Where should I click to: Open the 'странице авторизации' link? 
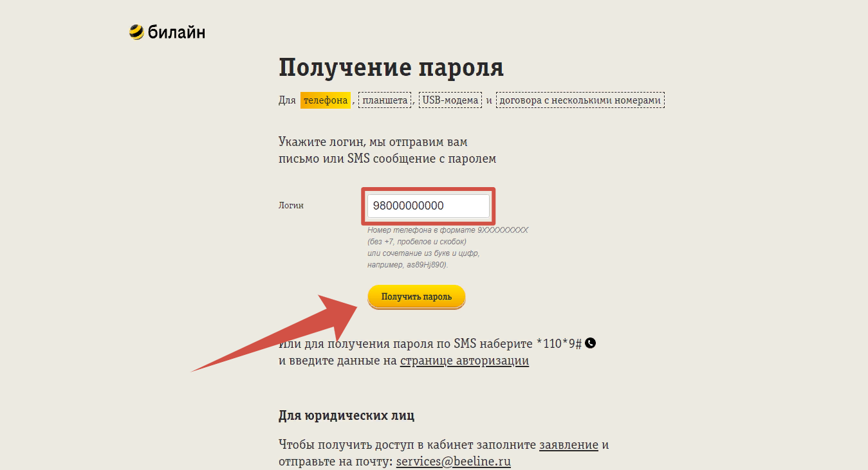tap(464, 361)
